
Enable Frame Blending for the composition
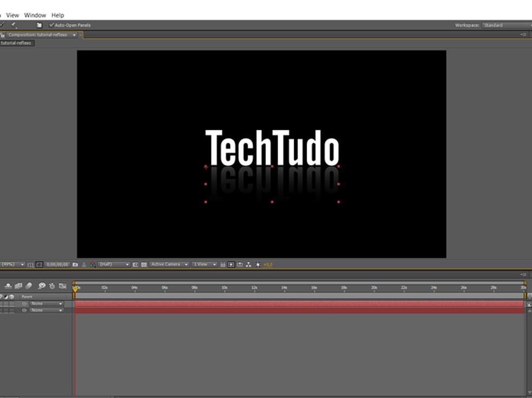pyautogui.click(x=18, y=286)
